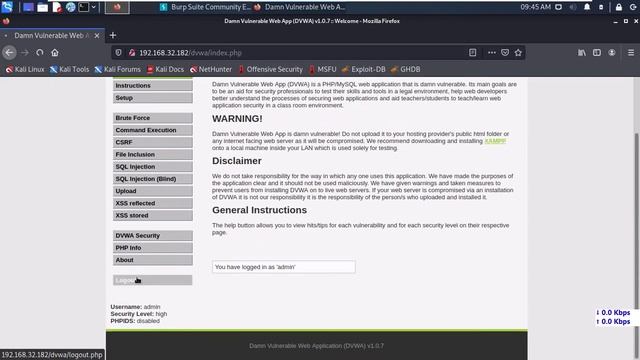
Task: Open Kali Docs bookmark
Action: coord(165,69)
